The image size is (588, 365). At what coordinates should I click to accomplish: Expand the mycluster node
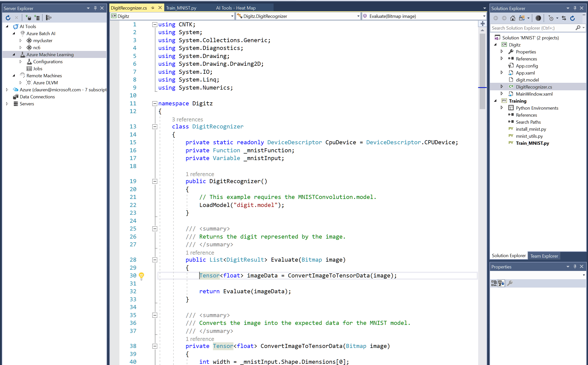(21, 40)
